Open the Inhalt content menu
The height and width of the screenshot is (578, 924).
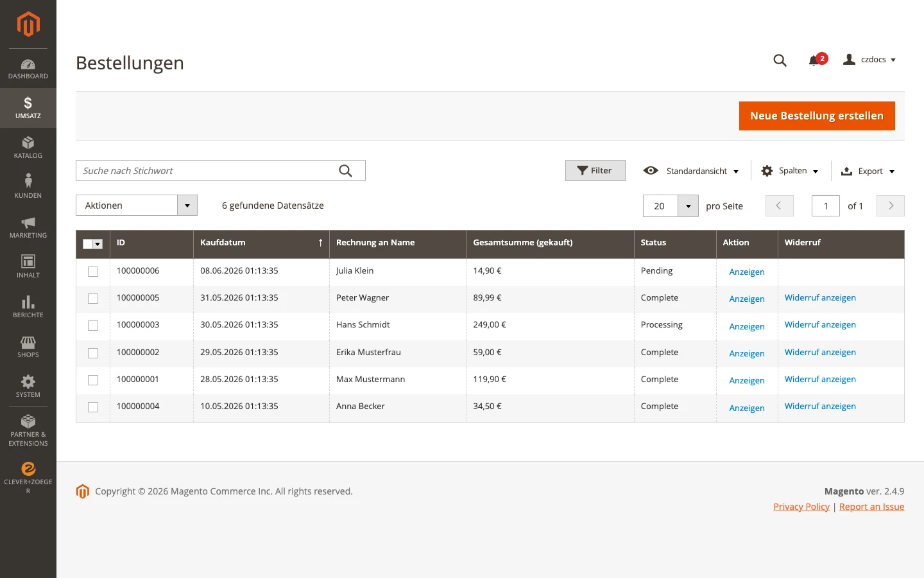coord(28,267)
